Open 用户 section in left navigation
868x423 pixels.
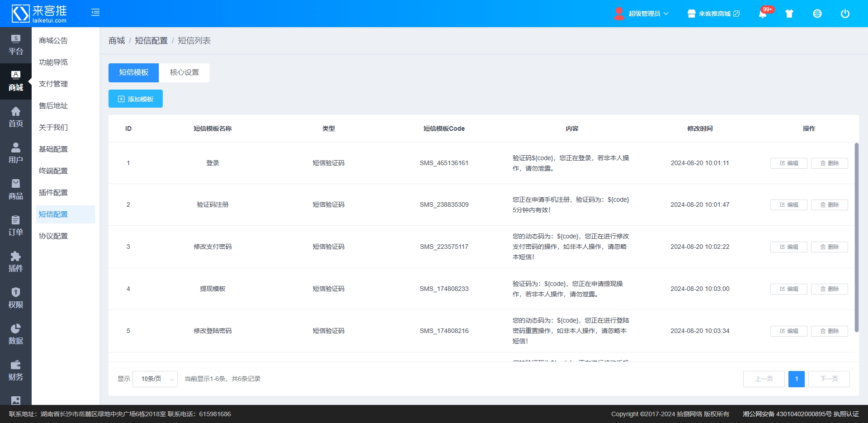16,153
